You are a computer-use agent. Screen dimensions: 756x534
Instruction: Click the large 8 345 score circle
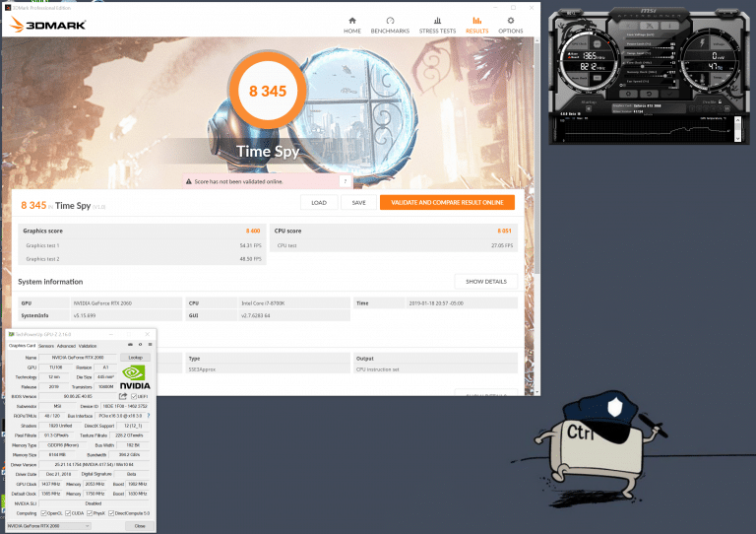(x=268, y=91)
